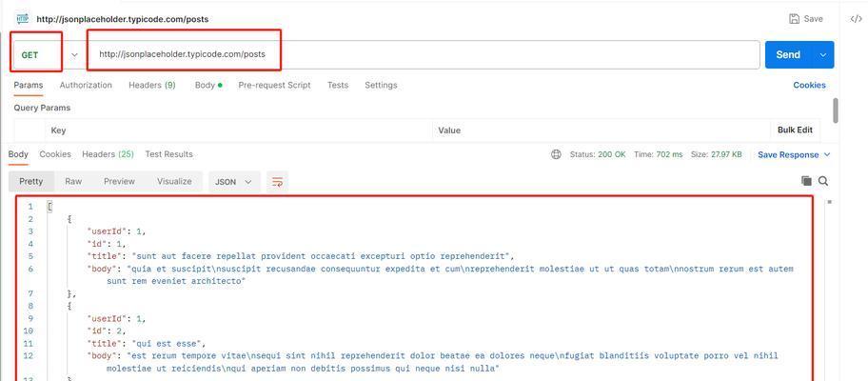Click the HTTP request type icon
The width and height of the screenshot is (868, 381).
point(23,19)
